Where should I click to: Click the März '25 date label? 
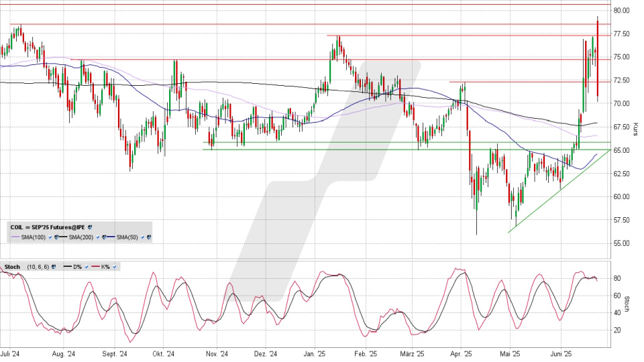tap(412, 354)
